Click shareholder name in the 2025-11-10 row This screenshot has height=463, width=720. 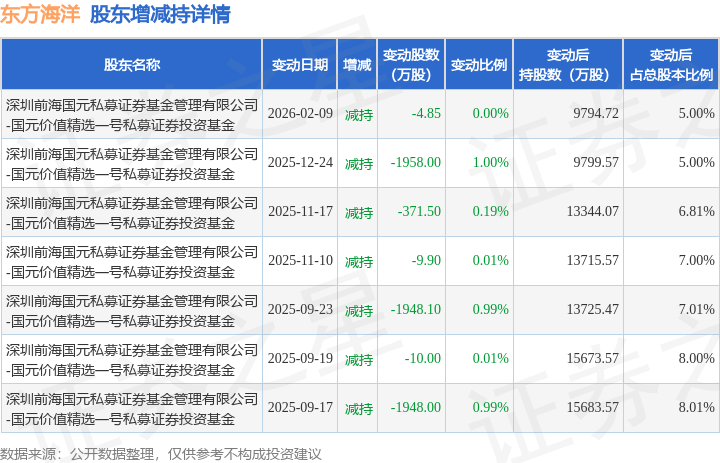[132, 262]
